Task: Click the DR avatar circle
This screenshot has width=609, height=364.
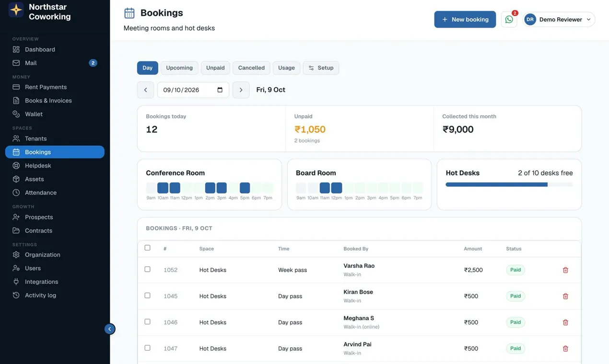Action: [530, 20]
